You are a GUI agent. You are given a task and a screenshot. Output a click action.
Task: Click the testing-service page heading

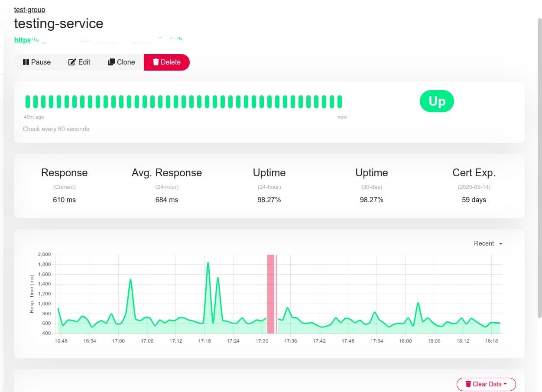point(58,23)
